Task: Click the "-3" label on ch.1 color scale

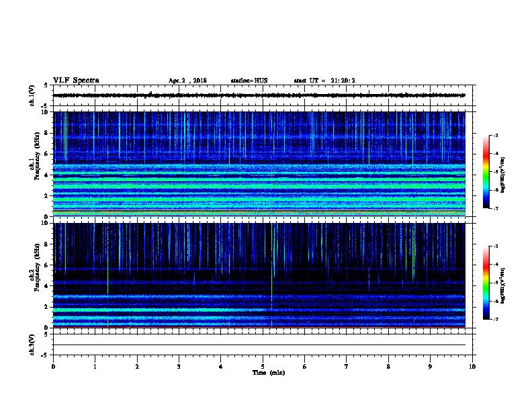Action: point(495,136)
